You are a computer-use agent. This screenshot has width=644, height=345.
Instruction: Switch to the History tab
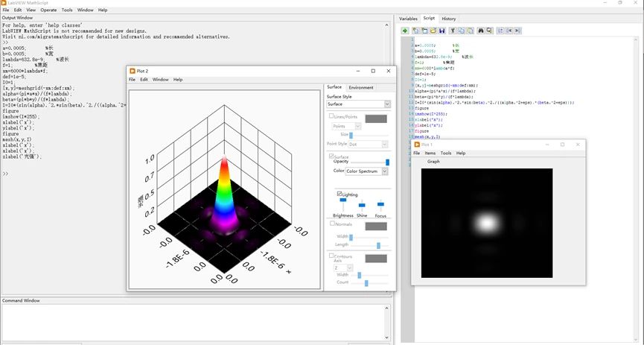[x=448, y=19]
